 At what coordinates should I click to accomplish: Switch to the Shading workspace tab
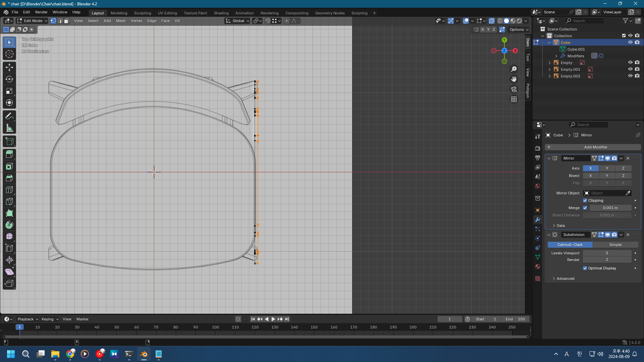tap(221, 13)
